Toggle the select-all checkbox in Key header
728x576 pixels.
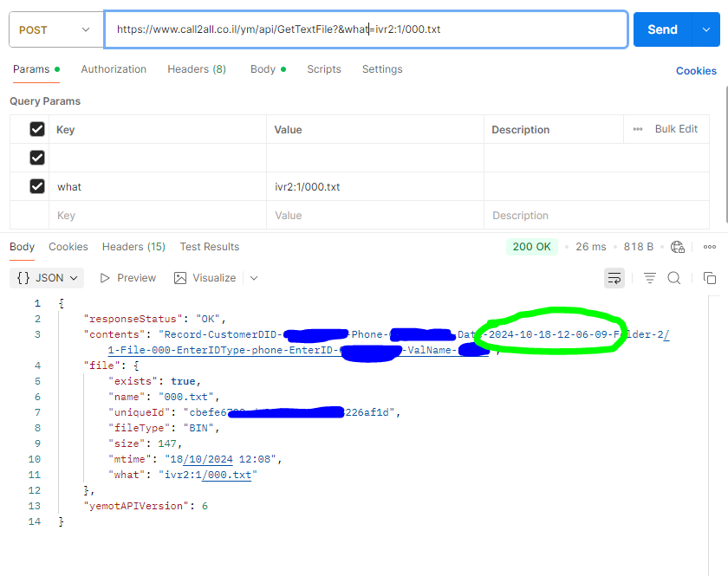(37, 129)
